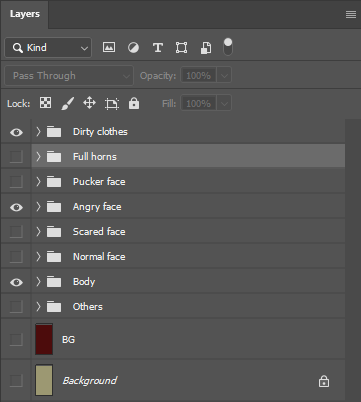The width and height of the screenshot is (361, 402).
Task: Filter for type layers icon
Action: click(x=158, y=48)
